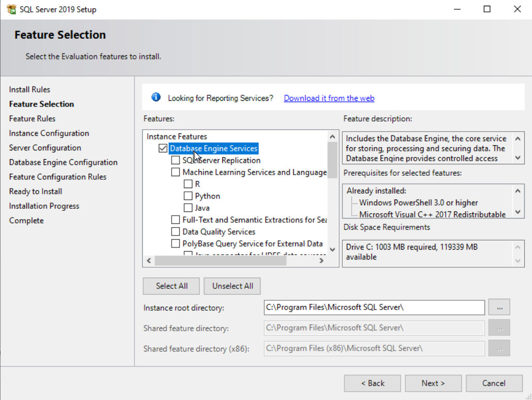Enable SQL Server Replication checkbox
Image resolution: width=532 pixels, height=400 pixels.
(176, 160)
